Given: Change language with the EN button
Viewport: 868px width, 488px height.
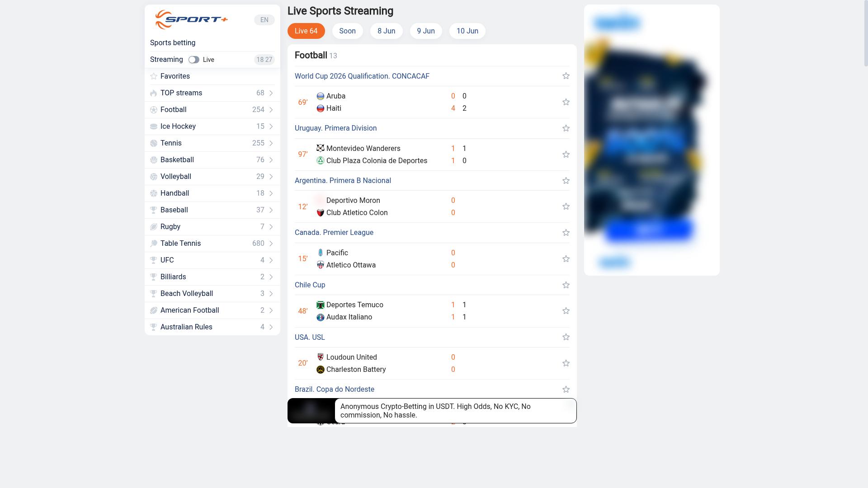Looking at the screenshot, I should [x=264, y=20].
